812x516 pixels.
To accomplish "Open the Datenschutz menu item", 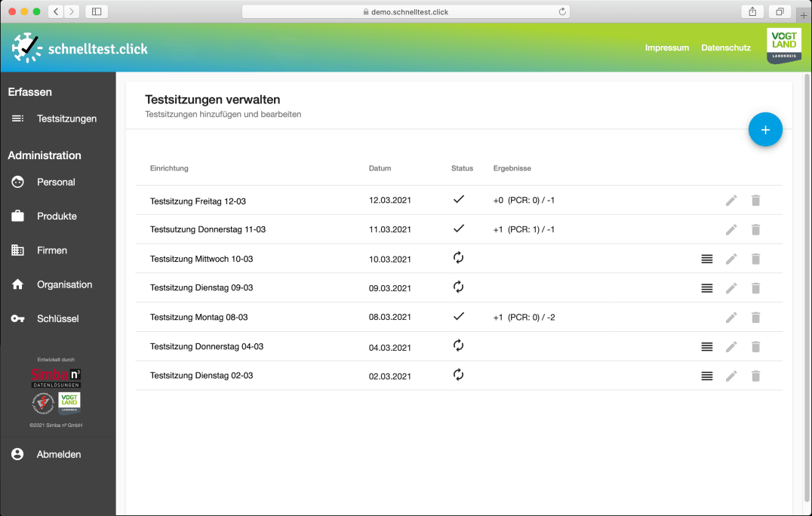I will [x=725, y=48].
